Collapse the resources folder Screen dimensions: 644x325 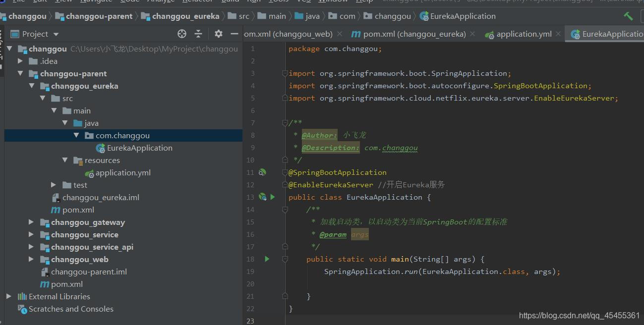click(65, 160)
